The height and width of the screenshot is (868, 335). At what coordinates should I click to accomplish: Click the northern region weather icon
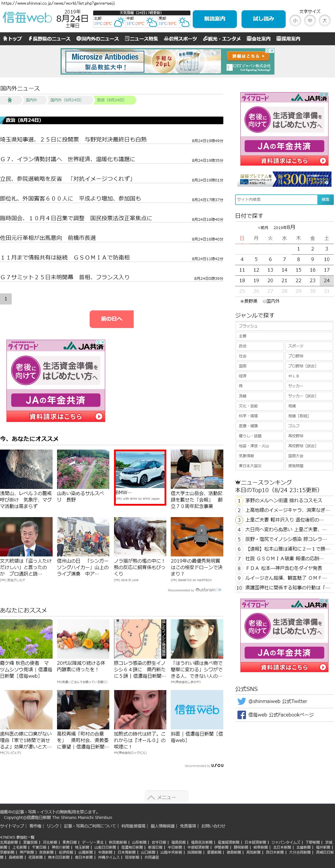coord(119,23)
